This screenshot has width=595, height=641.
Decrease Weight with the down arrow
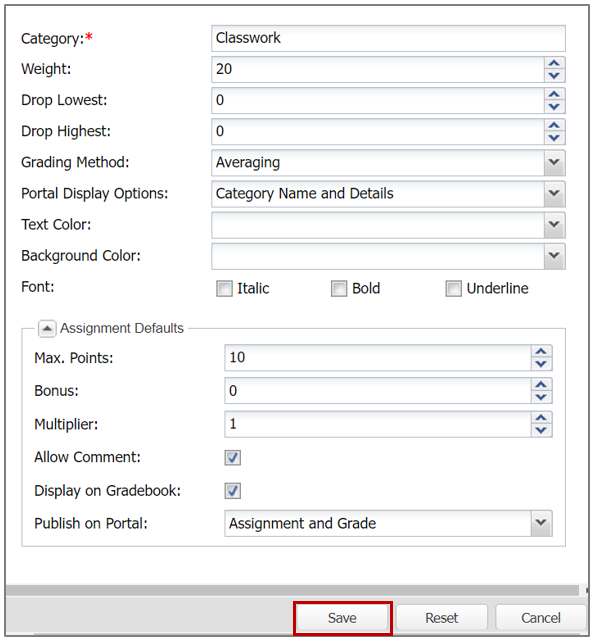[554, 76]
